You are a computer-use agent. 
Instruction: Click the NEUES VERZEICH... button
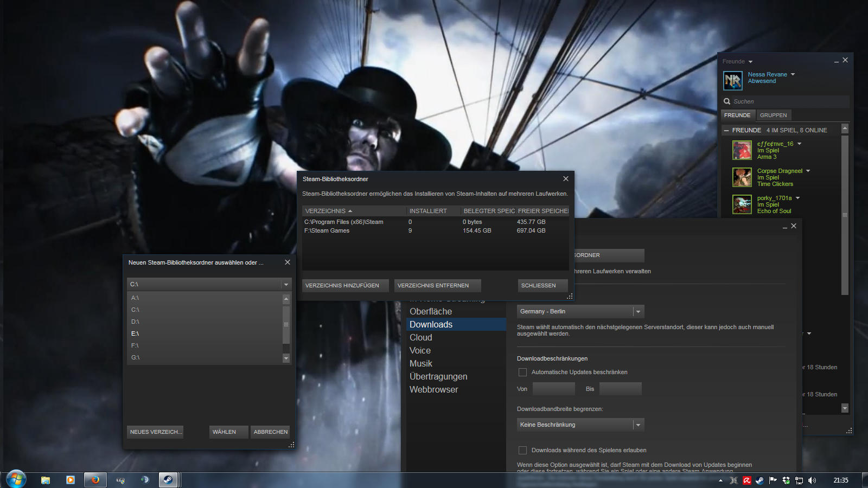(155, 432)
